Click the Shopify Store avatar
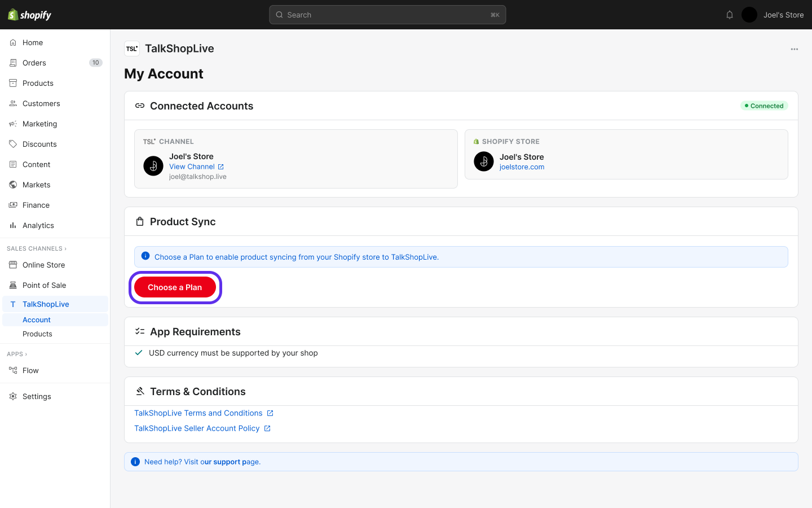Image resolution: width=812 pixels, height=508 pixels. [484, 161]
